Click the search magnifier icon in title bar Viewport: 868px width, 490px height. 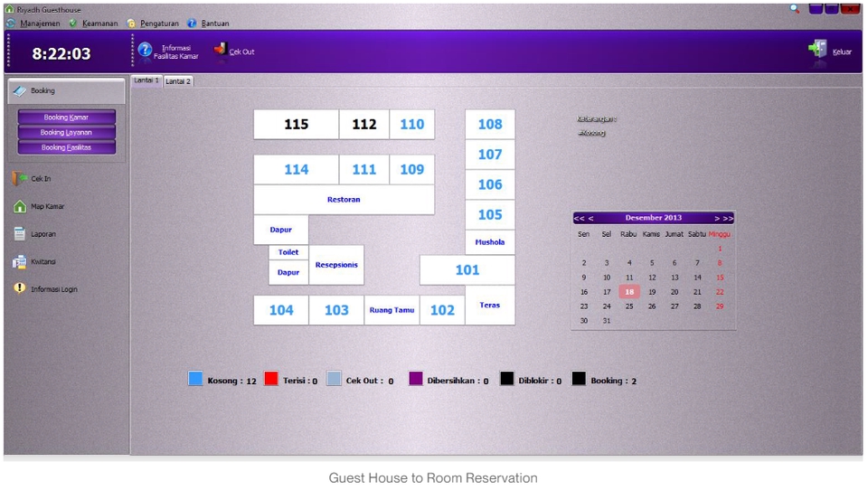pyautogui.click(x=795, y=9)
